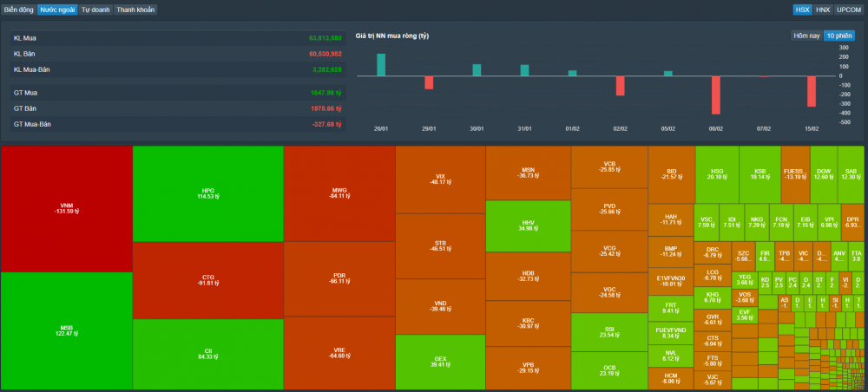Open the Tự doanh tab
868x392 pixels.
point(95,10)
